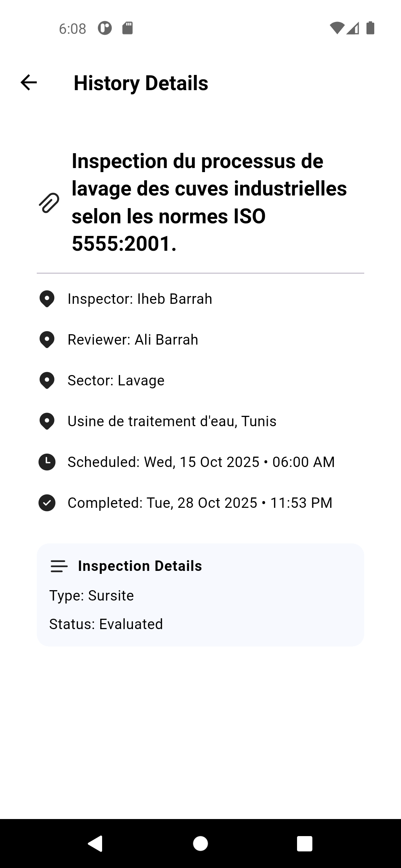
Task: Tap the Scheduled date and time text
Action: 201,462
